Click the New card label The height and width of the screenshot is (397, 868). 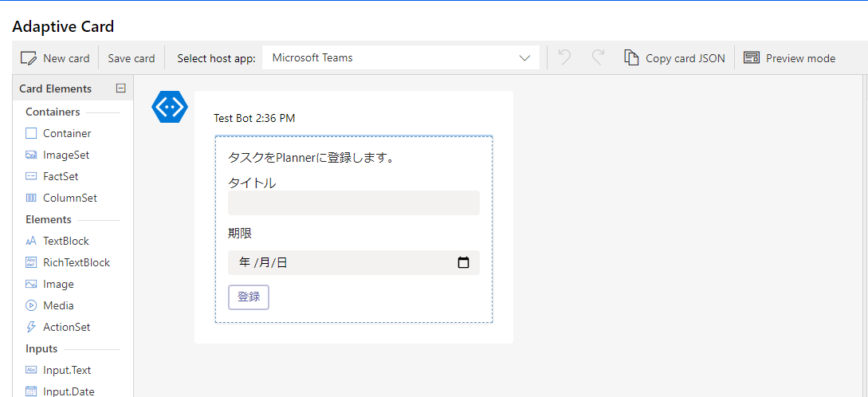click(66, 58)
